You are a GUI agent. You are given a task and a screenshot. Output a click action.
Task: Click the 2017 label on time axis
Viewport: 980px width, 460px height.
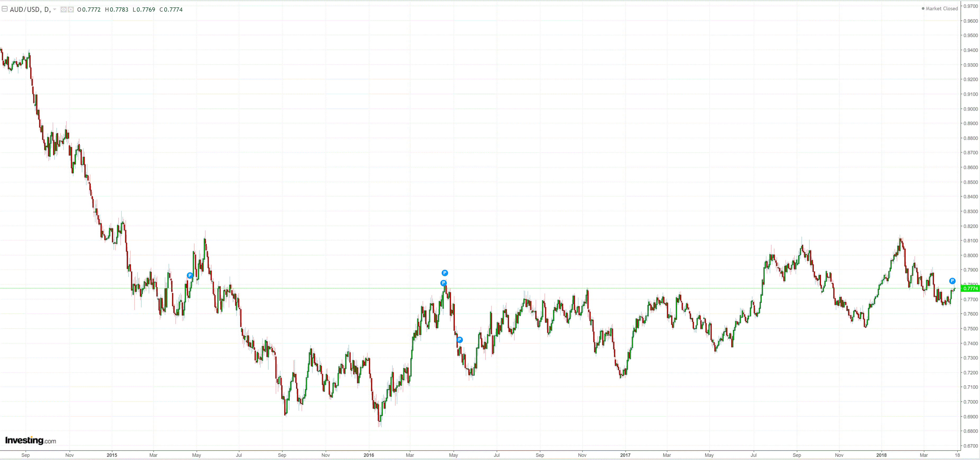[x=625, y=455]
